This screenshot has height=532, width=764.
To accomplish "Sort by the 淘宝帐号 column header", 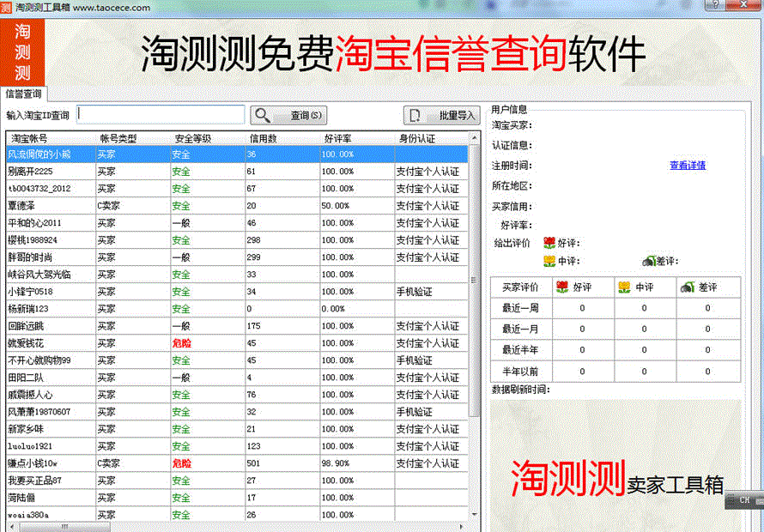I will tap(30, 138).
